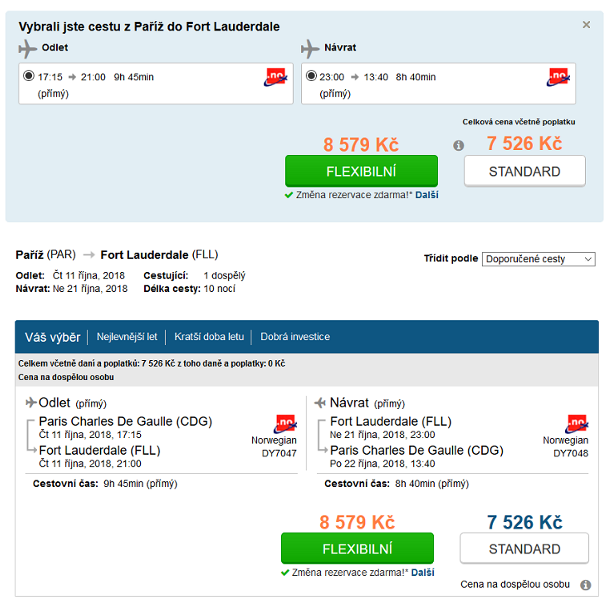This screenshot has width=609, height=602.
Task: Choose bottom STANDARD fare for 7 526 Kč
Action: pyautogui.click(x=524, y=548)
